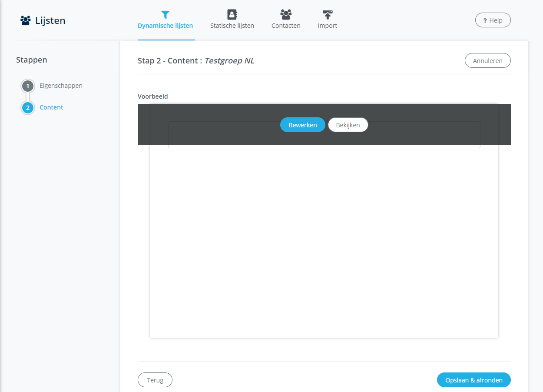The width and height of the screenshot is (543, 392).
Task: Go to the Eigenschappen step label
Action: coord(61,86)
